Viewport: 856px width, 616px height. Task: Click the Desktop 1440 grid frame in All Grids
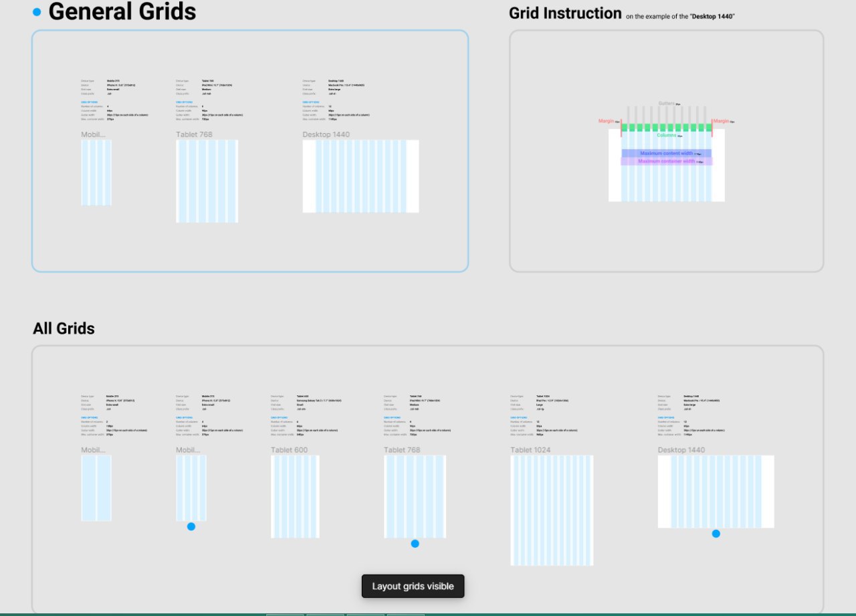[716, 492]
